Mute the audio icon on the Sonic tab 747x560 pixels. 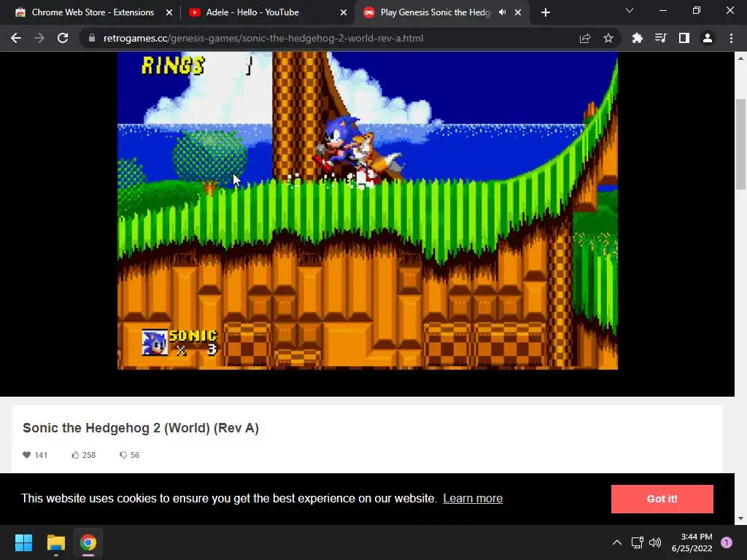[x=502, y=12]
